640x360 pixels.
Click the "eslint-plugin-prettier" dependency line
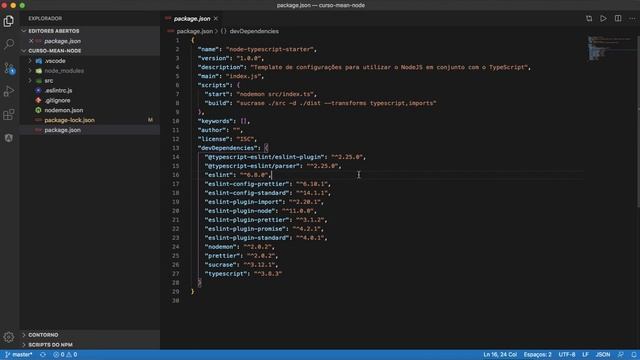pos(266,220)
